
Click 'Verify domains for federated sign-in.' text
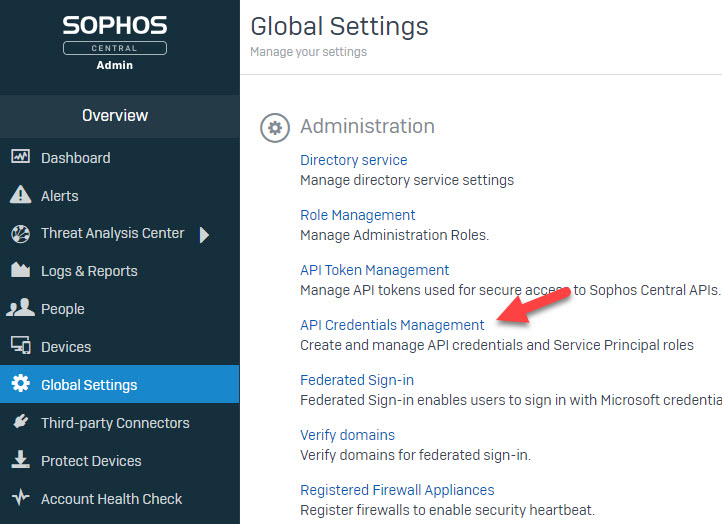pos(415,455)
